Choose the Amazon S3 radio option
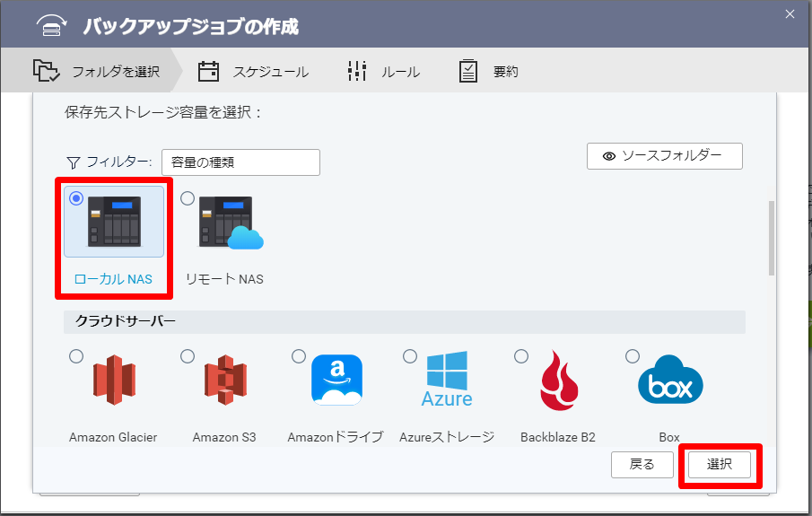Image resolution: width=812 pixels, height=516 pixels. 188,356
